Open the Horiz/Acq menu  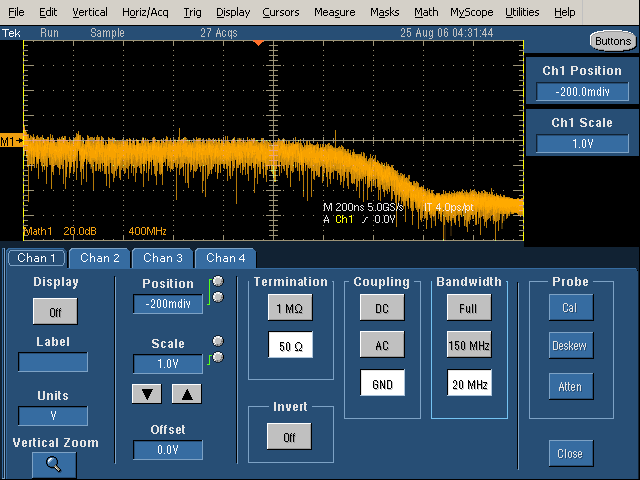click(x=146, y=12)
